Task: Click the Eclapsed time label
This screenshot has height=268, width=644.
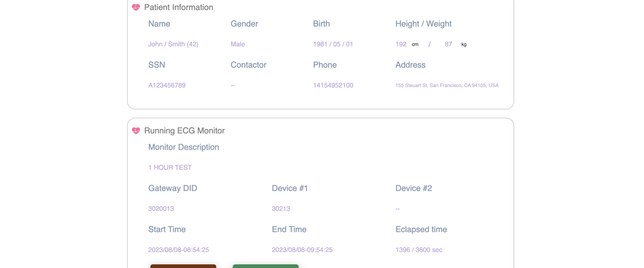Action: 421,229
